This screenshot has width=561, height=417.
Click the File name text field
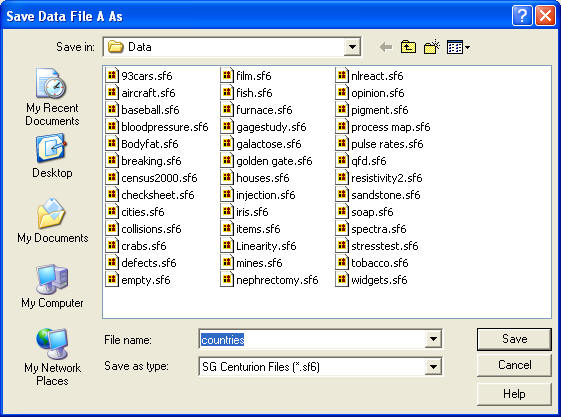(x=312, y=339)
